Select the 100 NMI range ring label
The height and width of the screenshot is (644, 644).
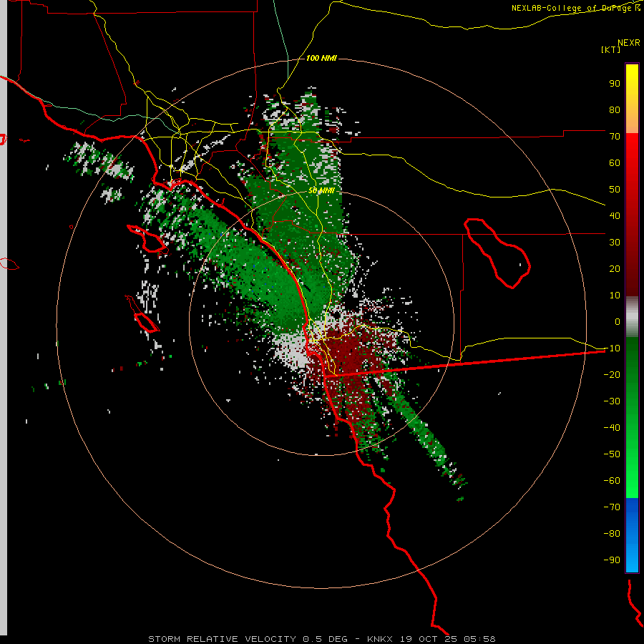(x=321, y=58)
